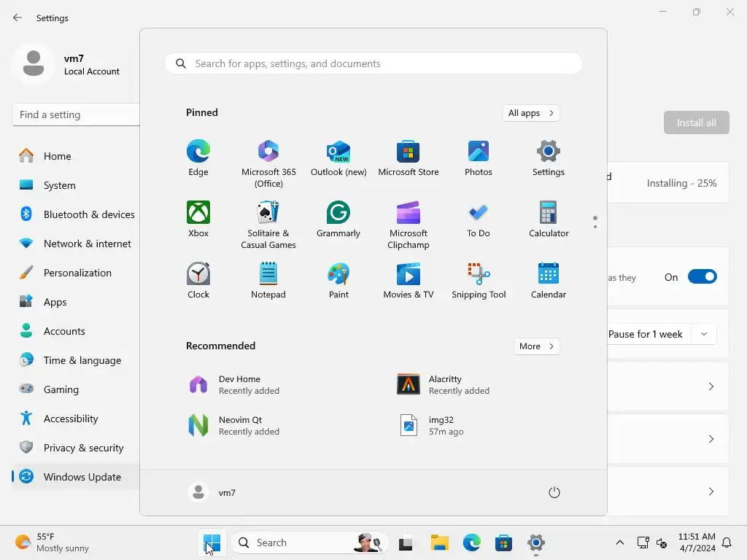Open Calculator app
The image size is (747, 560).
(x=549, y=219)
